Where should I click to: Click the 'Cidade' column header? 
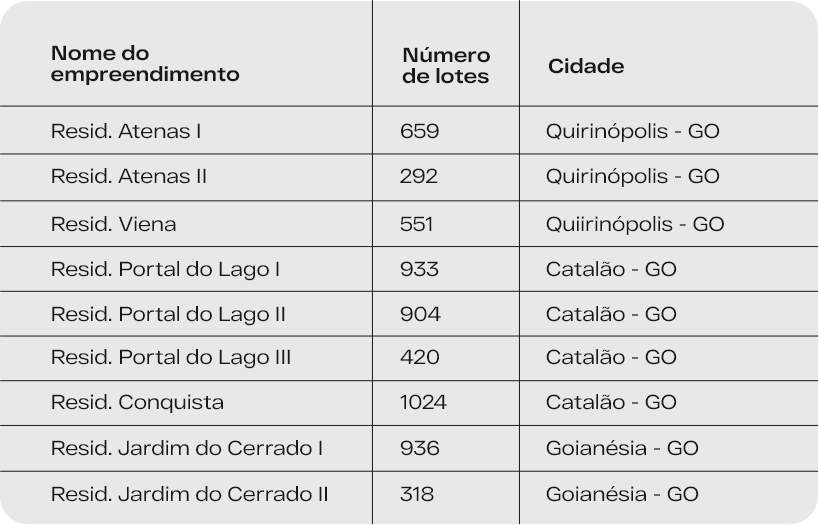586,66
